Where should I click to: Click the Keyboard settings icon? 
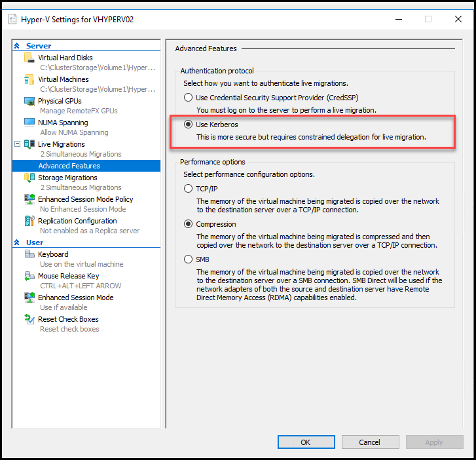click(29, 254)
